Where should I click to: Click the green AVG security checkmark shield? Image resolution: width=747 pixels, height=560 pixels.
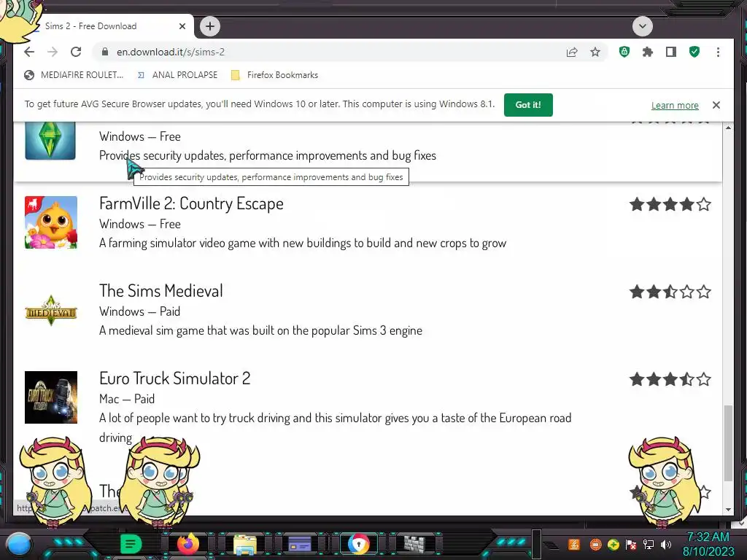694,52
